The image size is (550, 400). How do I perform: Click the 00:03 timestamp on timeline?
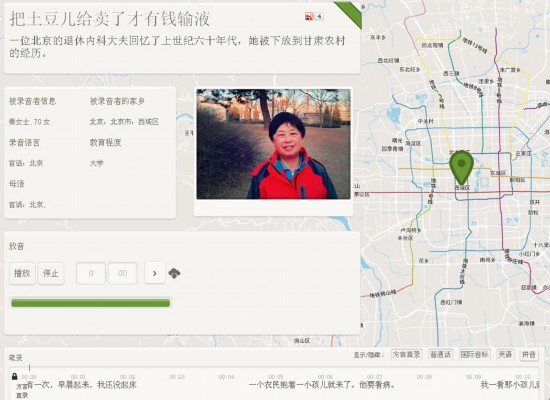177,377
